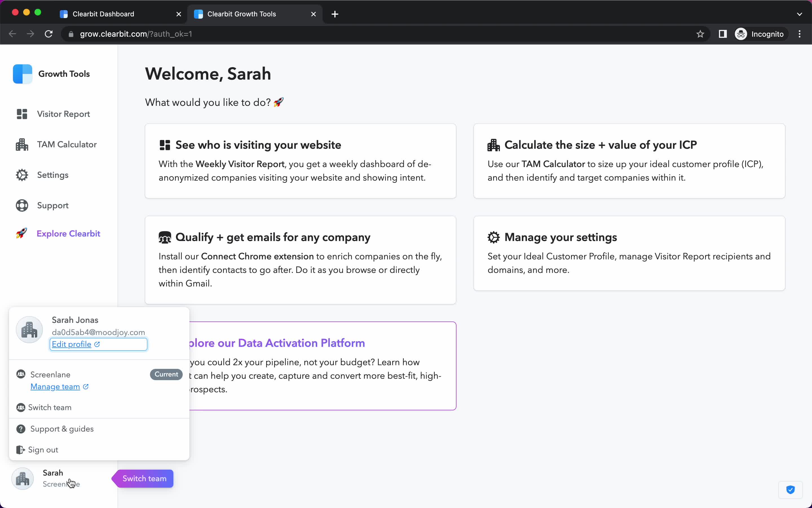
Task: Click the building icon in ICP card
Action: coord(494,145)
